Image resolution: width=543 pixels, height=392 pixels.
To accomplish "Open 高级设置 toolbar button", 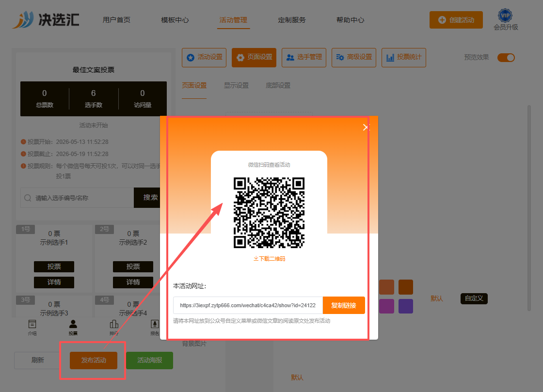I will pos(354,58).
